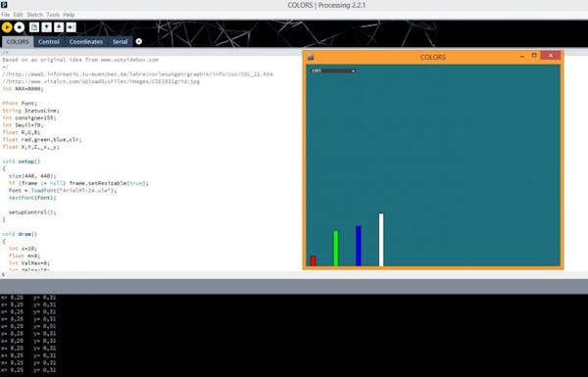Create a new sketch file
588x377 pixels.
[x=34, y=27]
